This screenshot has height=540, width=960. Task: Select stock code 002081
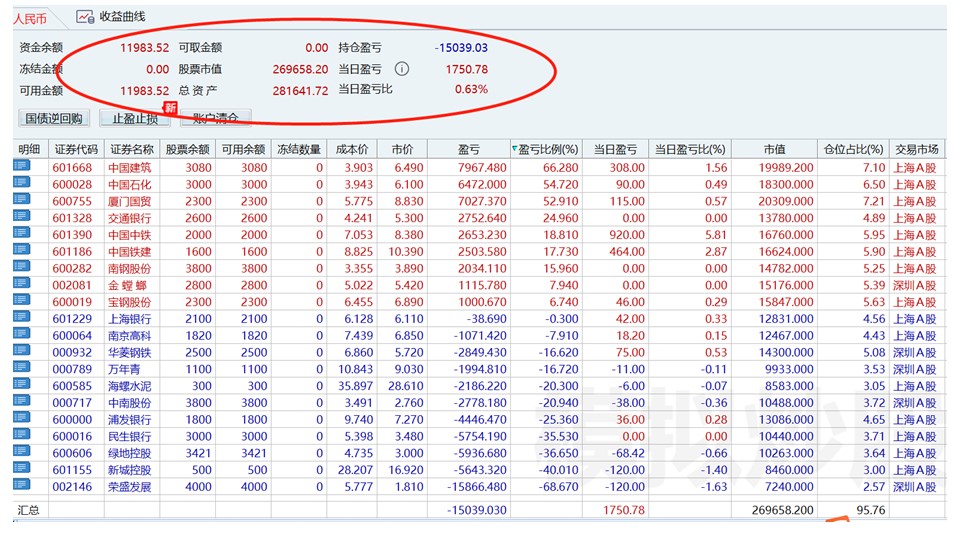(72, 285)
